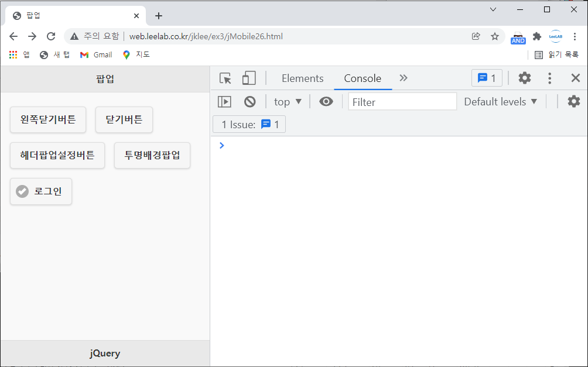588x367 pixels.
Task: Open the 헤더팝업설정버튼 popup
Action: pos(57,155)
